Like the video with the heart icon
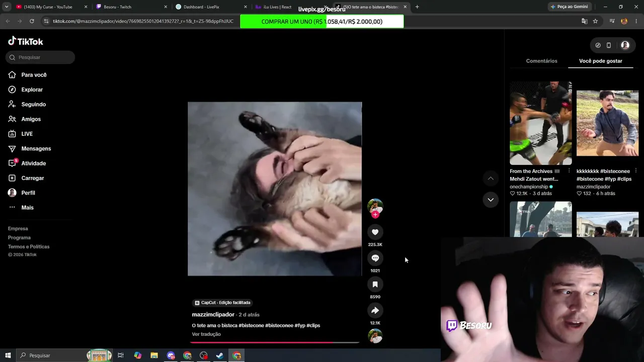Image resolution: width=644 pixels, height=362 pixels. point(375,232)
